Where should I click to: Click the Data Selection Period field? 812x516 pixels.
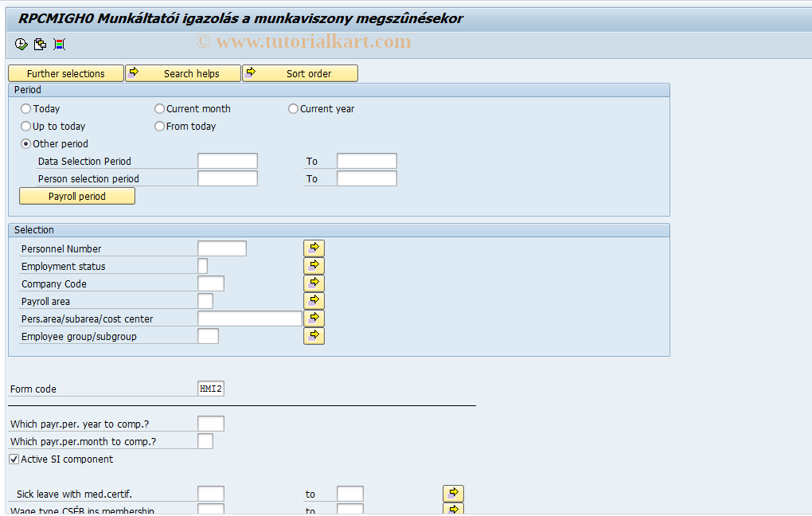tap(228, 160)
